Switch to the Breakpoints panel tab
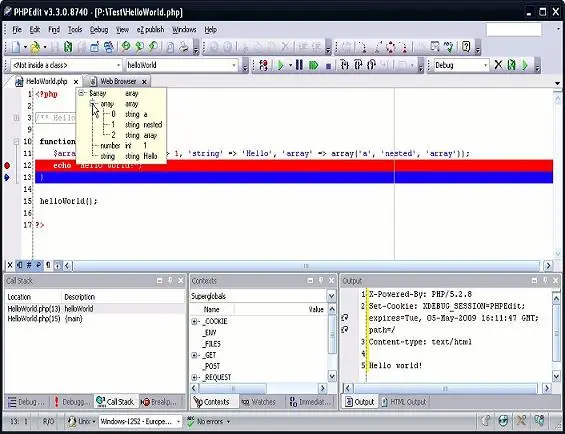The width and height of the screenshot is (565, 434). 159,402
